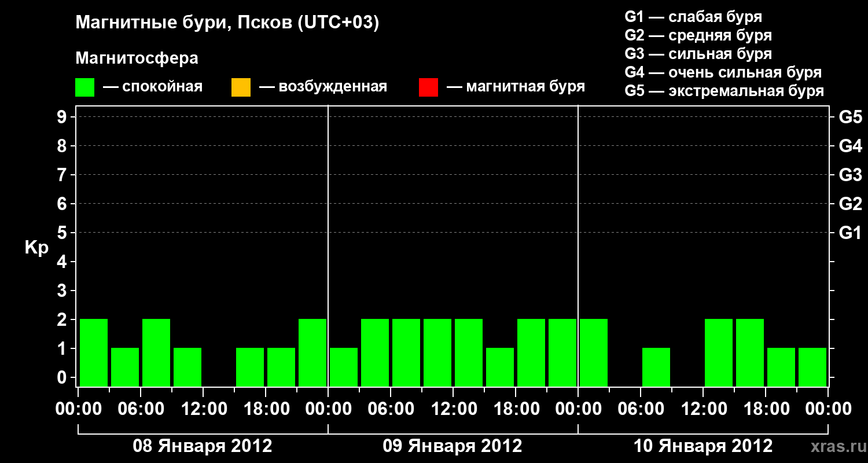Viewport: 868px width, 463px height.
Task: Click 'G1 — слабая буря' legend line
Action: tap(693, 17)
